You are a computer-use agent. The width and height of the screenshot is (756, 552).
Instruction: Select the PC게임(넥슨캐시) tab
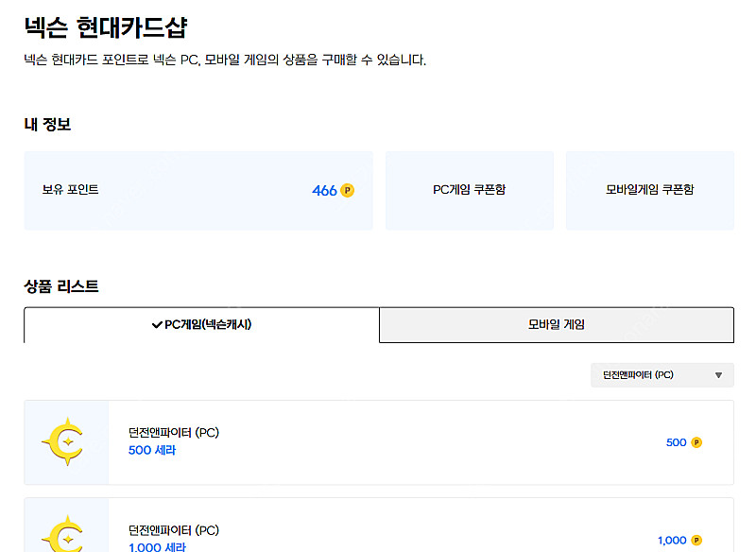[x=201, y=325]
